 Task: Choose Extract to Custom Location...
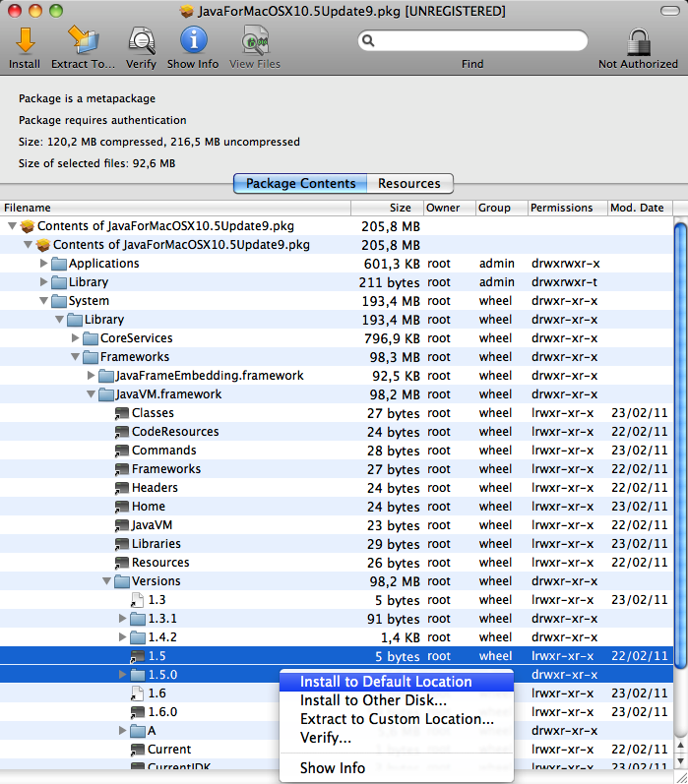click(x=397, y=719)
